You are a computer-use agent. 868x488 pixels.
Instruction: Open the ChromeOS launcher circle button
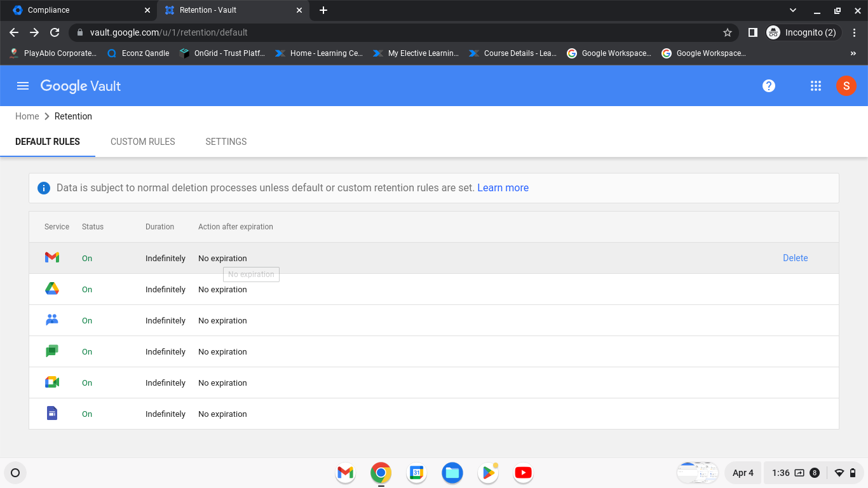click(x=15, y=473)
